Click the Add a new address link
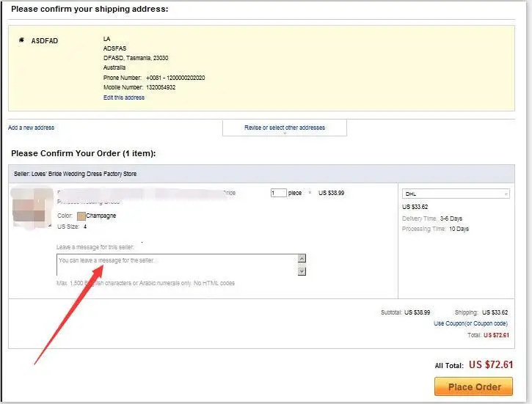Image resolution: width=532 pixels, height=404 pixels. (x=32, y=128)
